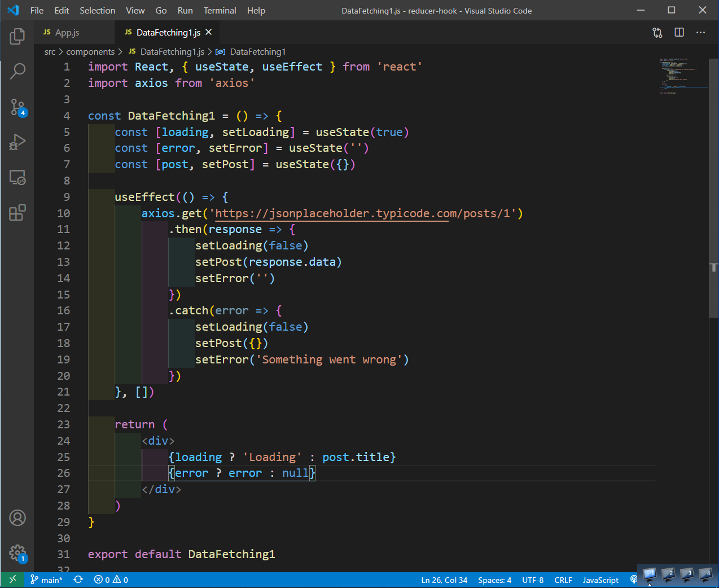Viewport: 719px width, 588px height.
Task: Click Ln 26, Col 34 to go to line
Action: [x=444, y=580]
